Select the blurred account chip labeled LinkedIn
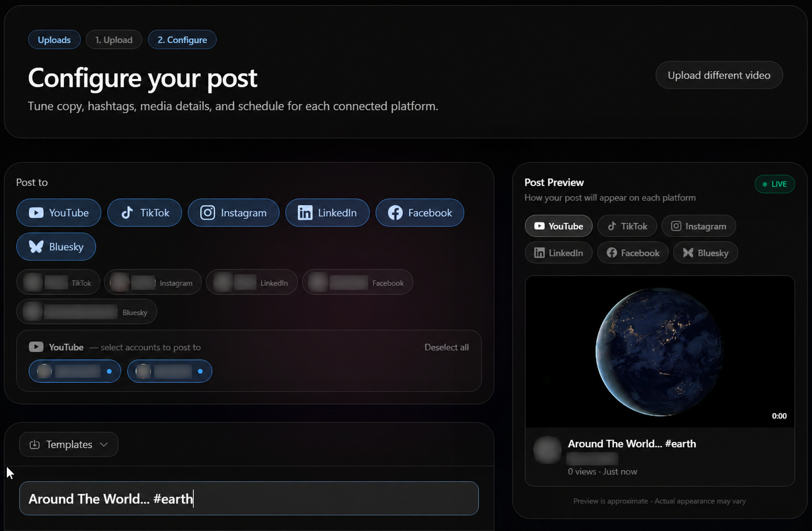The width and height of the screenshot is (812, 531). tap(252, 283)
